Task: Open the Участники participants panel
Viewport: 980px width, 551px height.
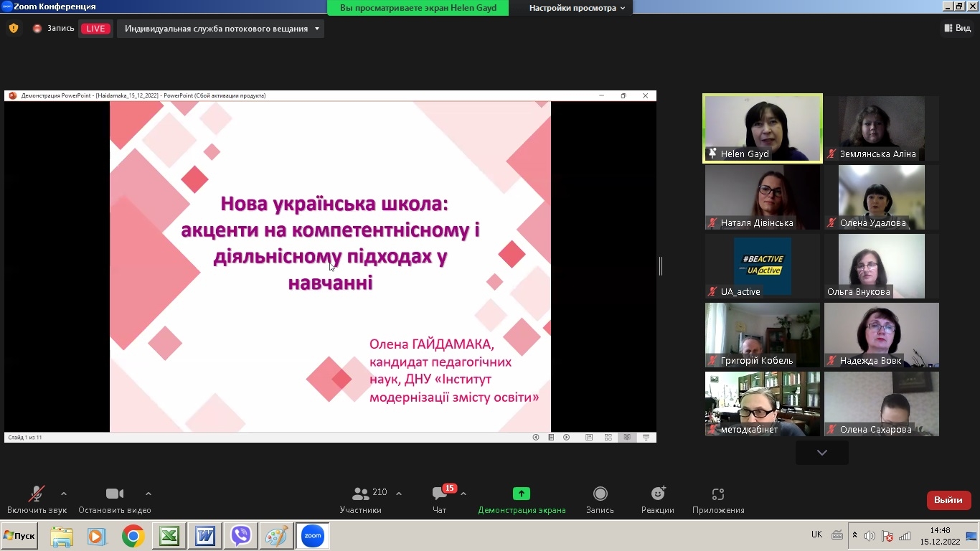Action: click(361, 500)
